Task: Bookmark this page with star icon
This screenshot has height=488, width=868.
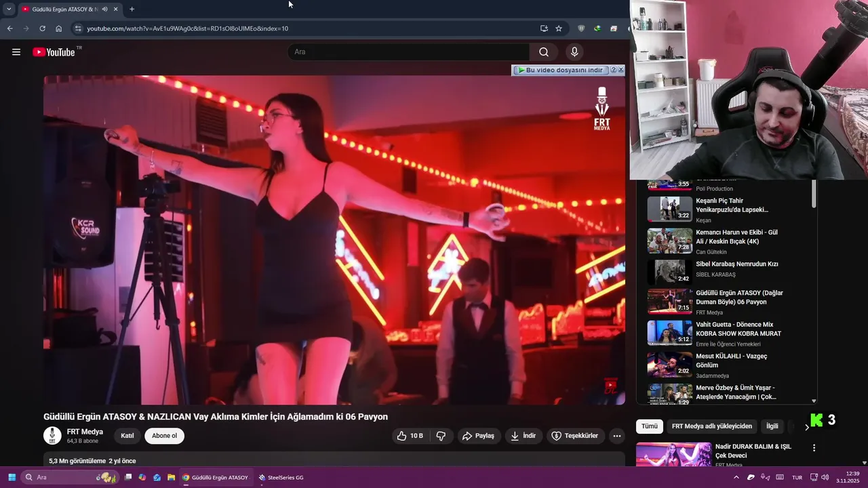Action: 559,28
